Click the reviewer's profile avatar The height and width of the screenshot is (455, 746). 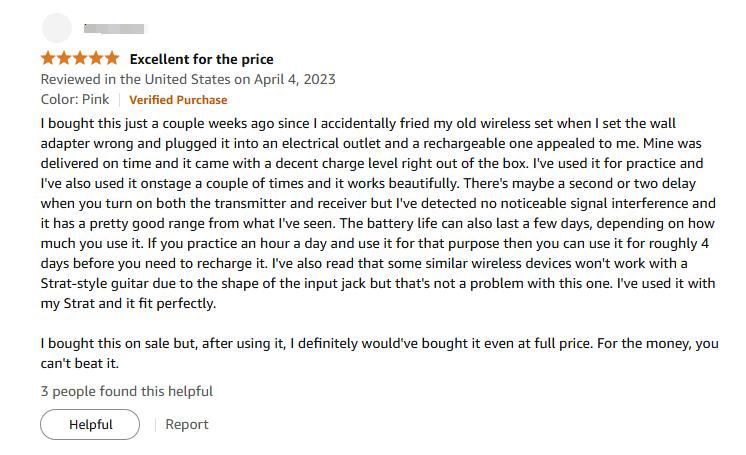[58, 28]
